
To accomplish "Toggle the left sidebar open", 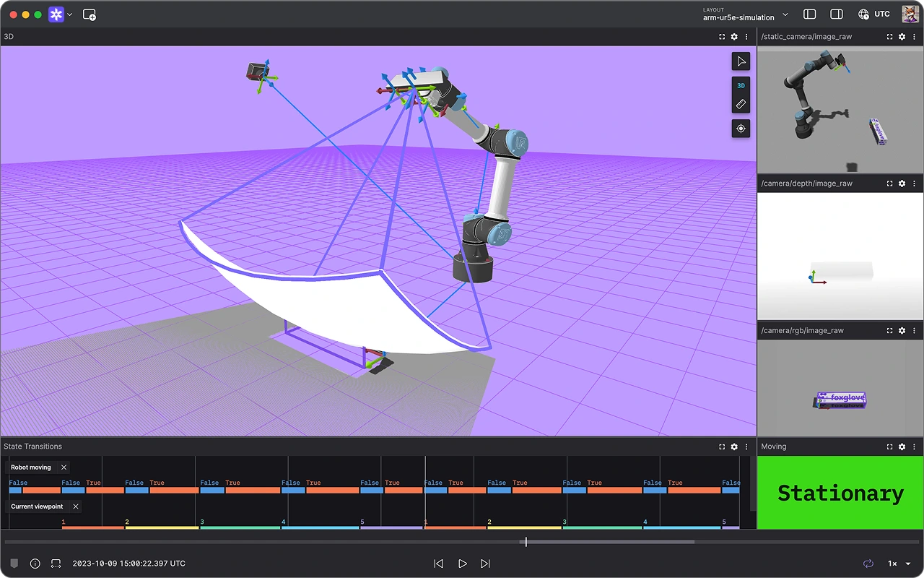I will [809, 14].
